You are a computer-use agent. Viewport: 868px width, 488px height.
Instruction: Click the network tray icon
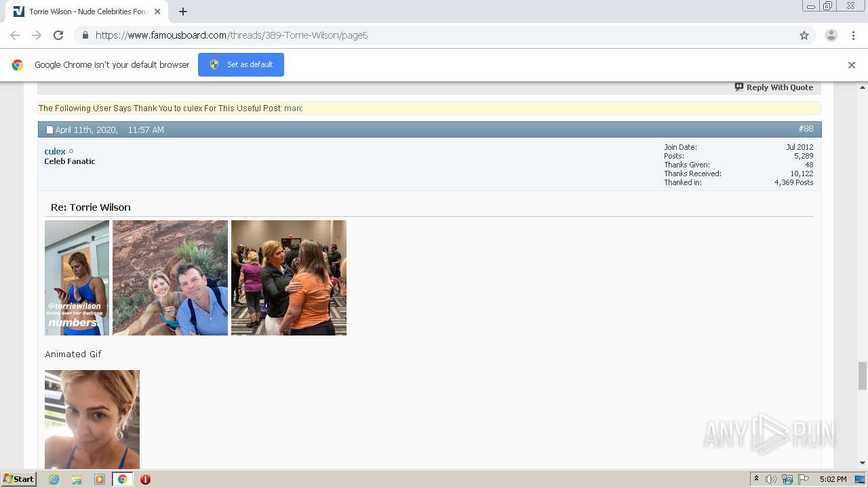tap(787, 479)
